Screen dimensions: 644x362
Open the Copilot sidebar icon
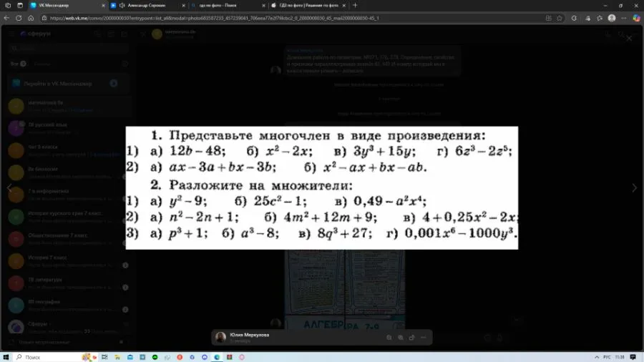(x=637, y=18)
